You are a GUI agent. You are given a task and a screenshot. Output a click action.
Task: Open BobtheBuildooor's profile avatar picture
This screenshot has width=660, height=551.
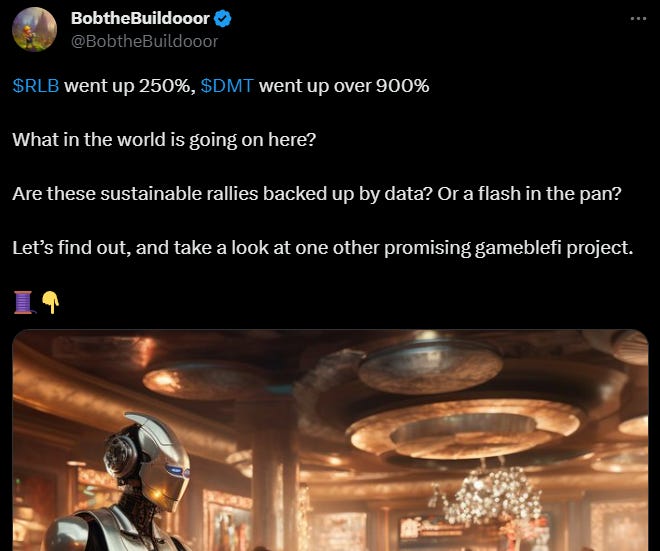34,29
